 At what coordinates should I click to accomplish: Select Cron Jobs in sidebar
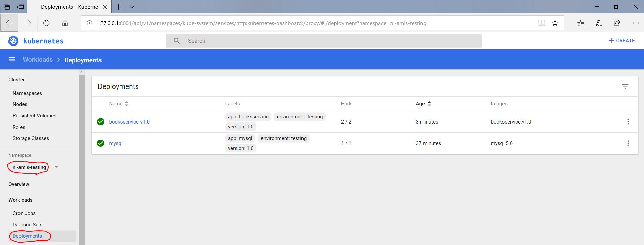[24, 213]
